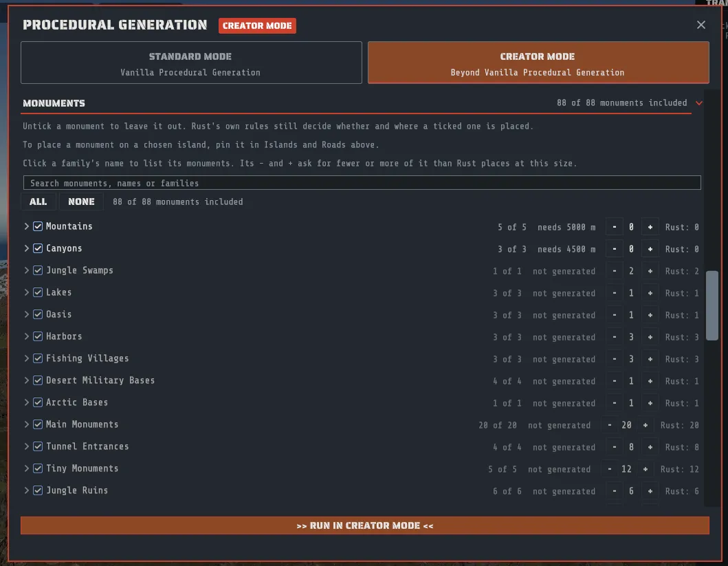Click 'Rust: 12' on Tiny Monuments row
This screenshot has height=566, width=728.
679,469
